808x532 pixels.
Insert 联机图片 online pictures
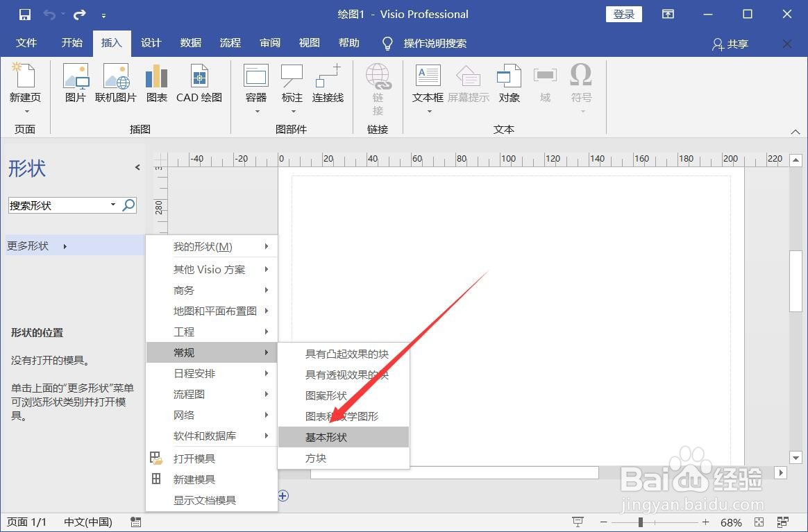[116, 83]
